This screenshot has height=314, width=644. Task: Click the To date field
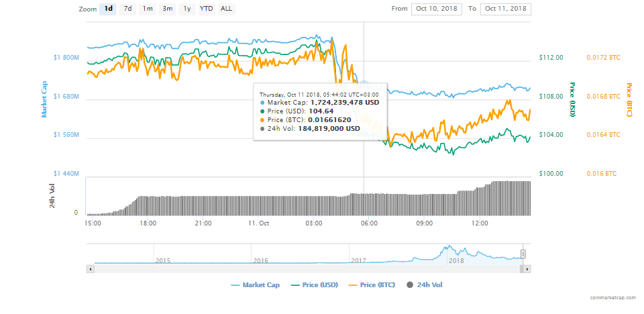[x=506, y=9]
